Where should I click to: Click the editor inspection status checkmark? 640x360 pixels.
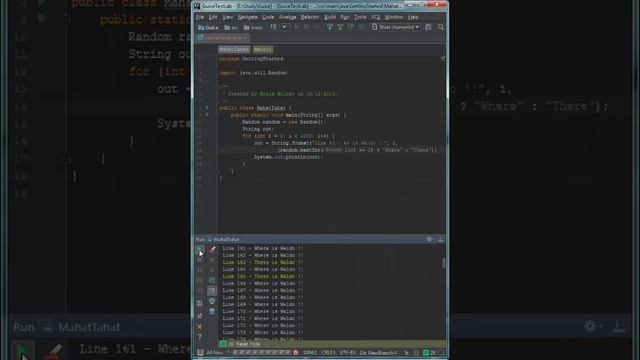(442, 58)
